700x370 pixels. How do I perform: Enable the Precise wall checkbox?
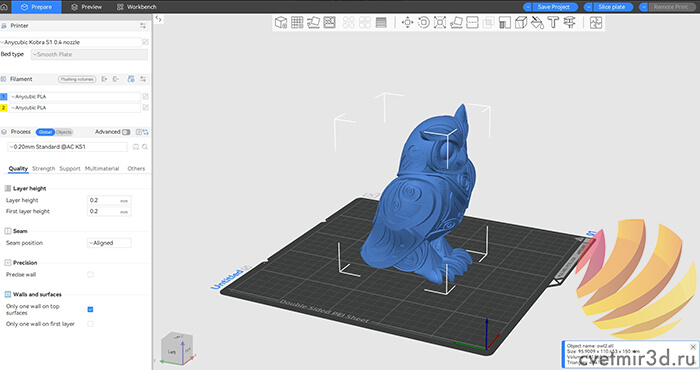(90, 274)
